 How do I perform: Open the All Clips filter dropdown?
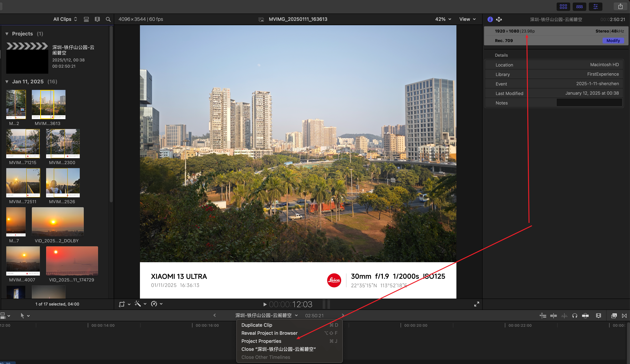pos(65,19)
